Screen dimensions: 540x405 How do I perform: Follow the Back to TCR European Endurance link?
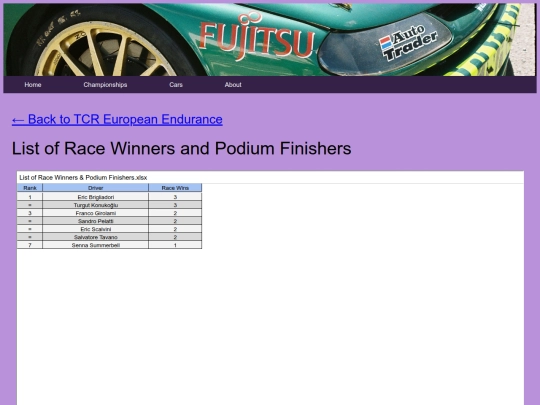(x=117, y=120)
